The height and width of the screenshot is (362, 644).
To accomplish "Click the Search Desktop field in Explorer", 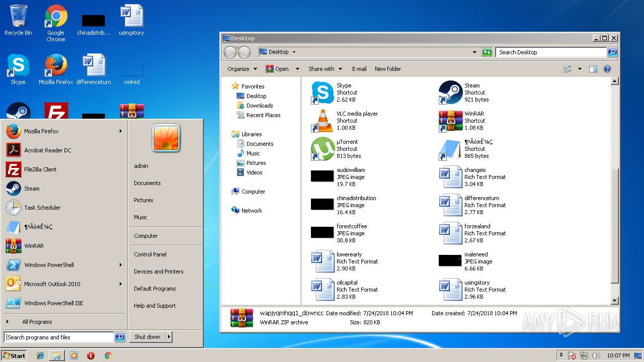I will coord(551,52).
